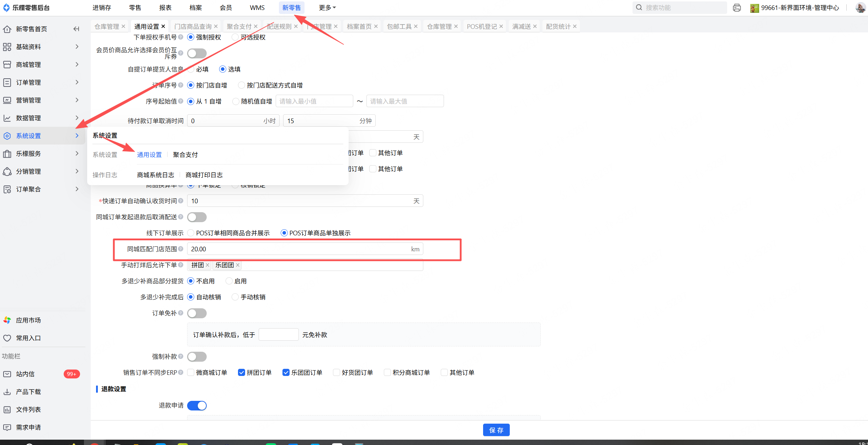
Task: Click the 保存 button
Action: pyautogui.click(x=496, y=430)
